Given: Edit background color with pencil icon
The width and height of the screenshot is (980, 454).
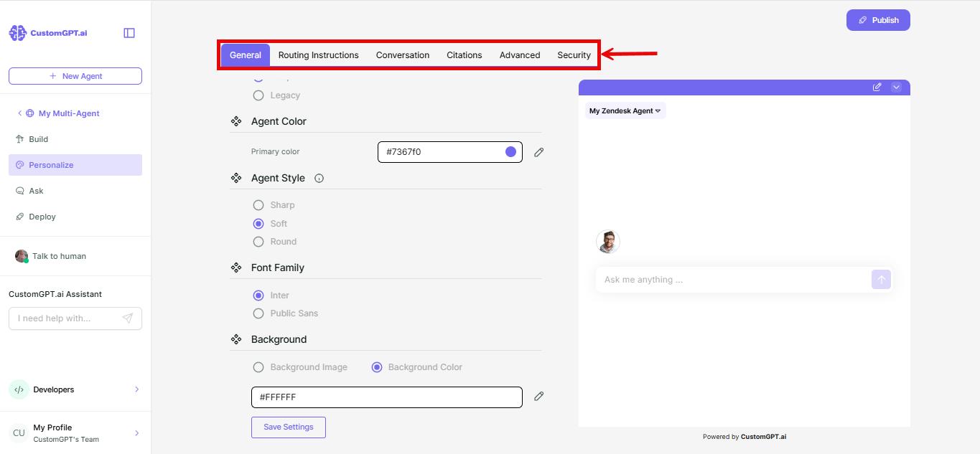Looking at the screenshot, I should tap(539, 396).
